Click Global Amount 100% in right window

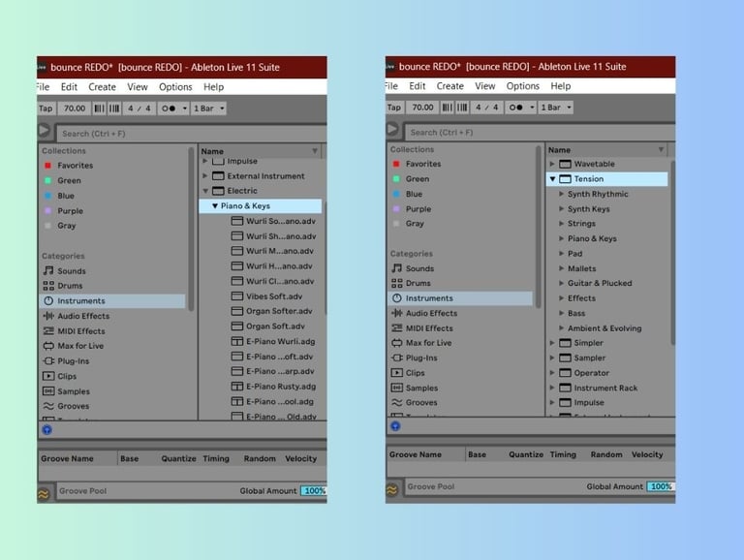point(661,486)
